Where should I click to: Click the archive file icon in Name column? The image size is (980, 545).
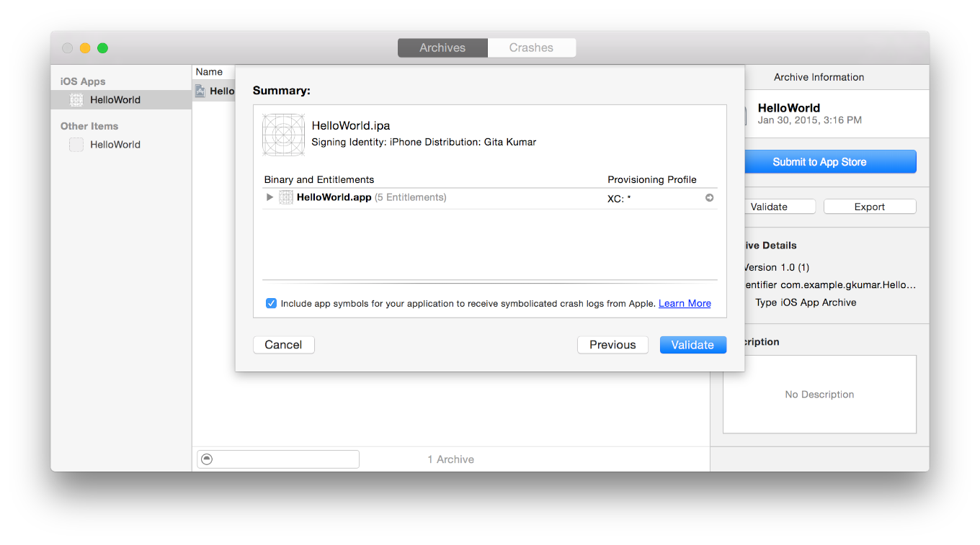pyautogui.click(x=200, y=91)
